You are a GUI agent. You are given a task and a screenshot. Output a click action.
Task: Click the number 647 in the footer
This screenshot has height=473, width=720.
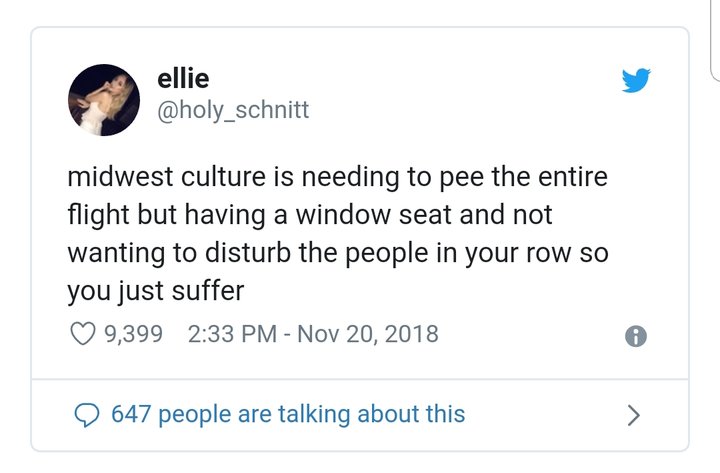[x=131, y=414]
